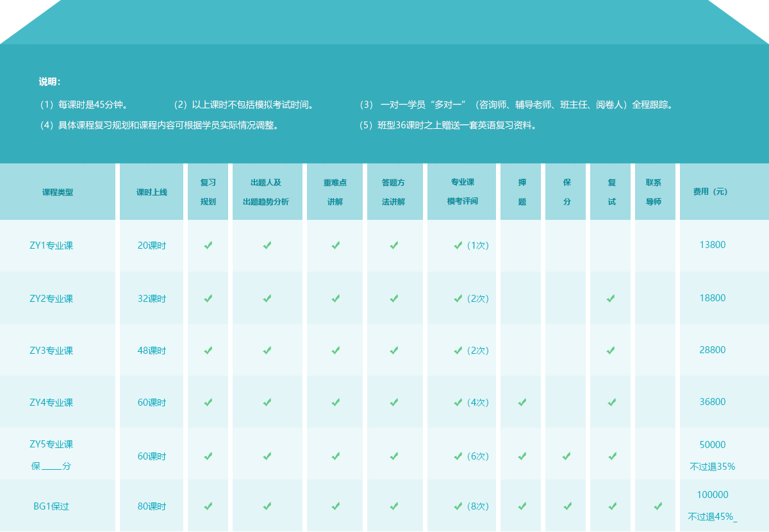
Task: Click the 48课时 cell
Action: [x=152, y=350]
